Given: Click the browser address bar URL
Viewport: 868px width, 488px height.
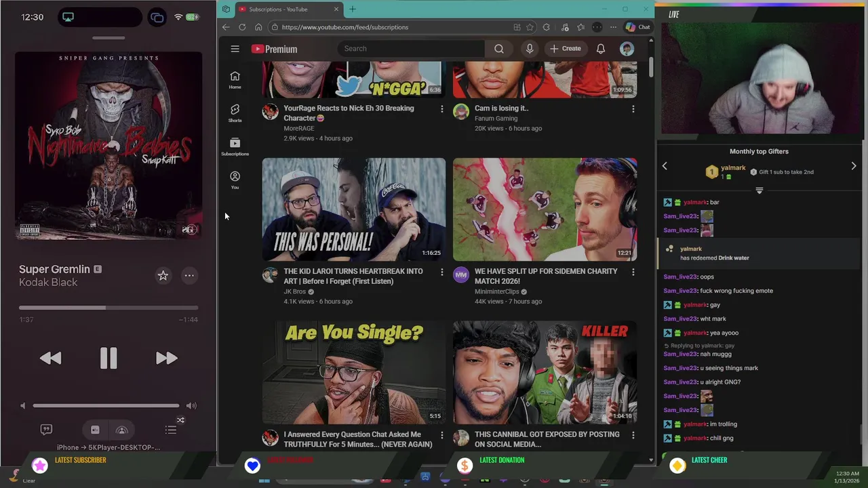Looking at the screenshot, I should (x=344, y=27).
